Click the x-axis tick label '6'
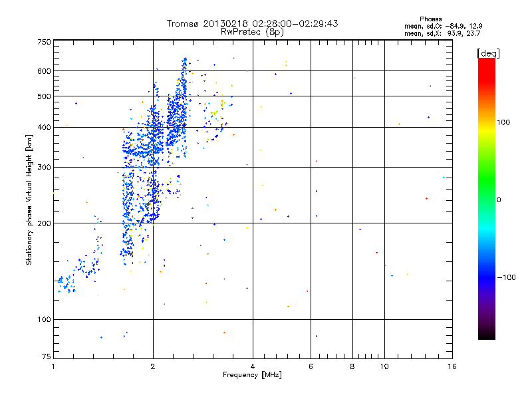The height and width of the screenshot is (399, 532). tap(311, 366)
